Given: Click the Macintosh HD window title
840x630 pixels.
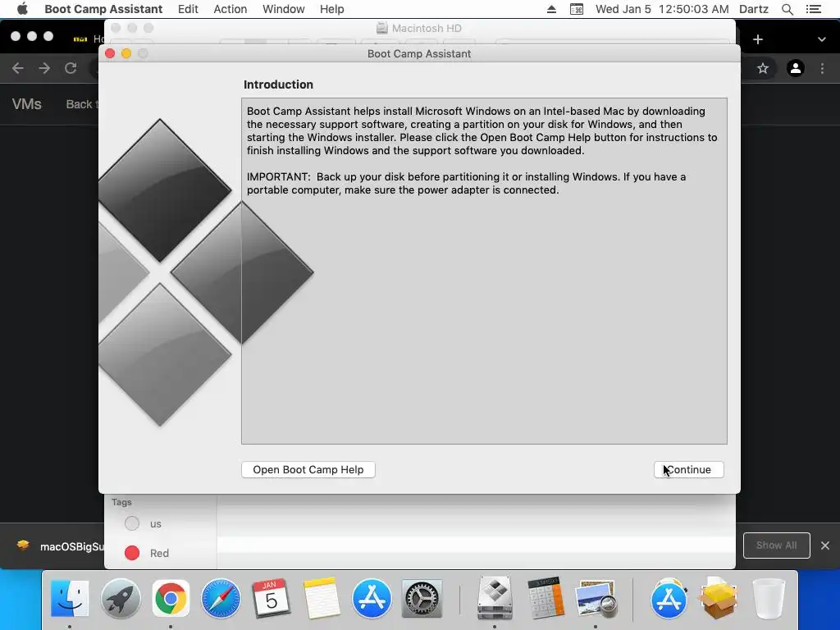Looking at the screenshot, I should [x=427, y=29].
